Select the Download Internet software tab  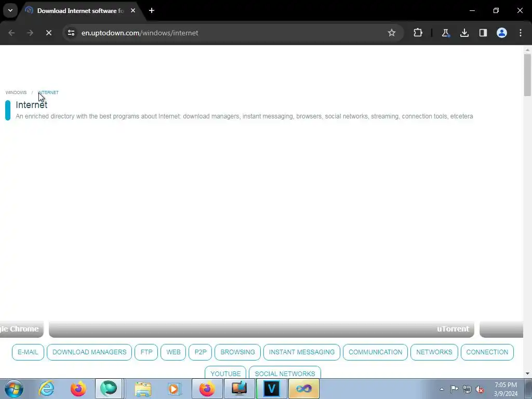pyautogui.click(x=81, y=10)
